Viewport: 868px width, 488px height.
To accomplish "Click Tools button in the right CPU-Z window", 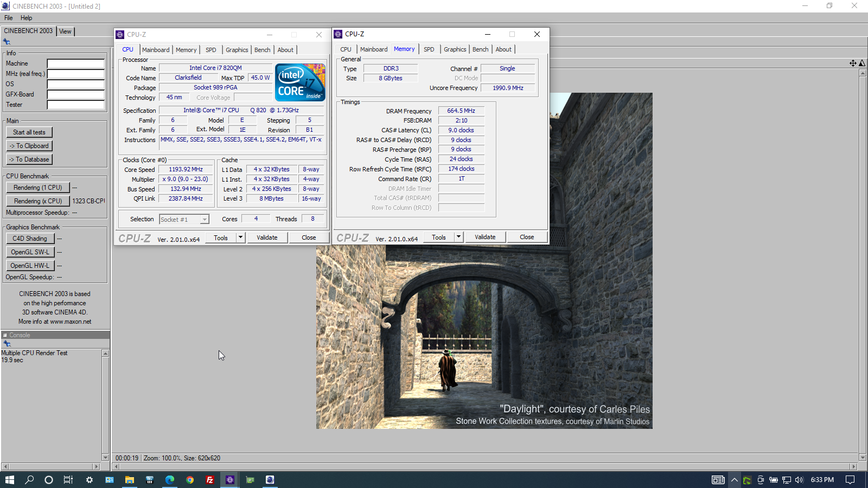I will tap(439, 237).
